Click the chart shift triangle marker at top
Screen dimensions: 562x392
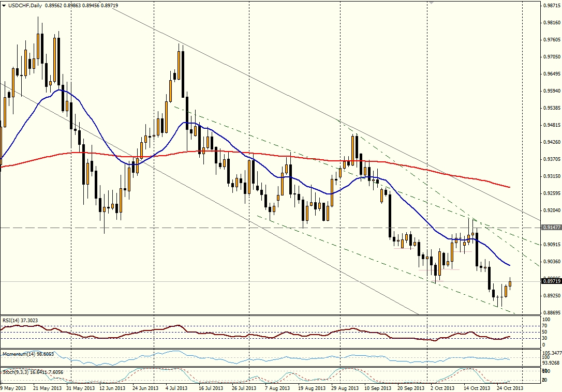[x=431, y=3]
